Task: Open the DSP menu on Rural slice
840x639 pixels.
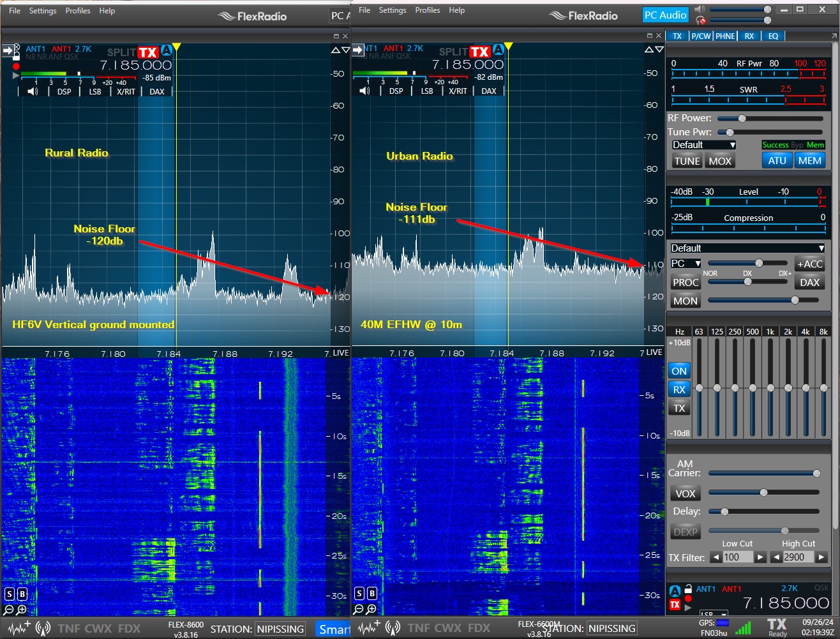Action: tap(64, 91)
